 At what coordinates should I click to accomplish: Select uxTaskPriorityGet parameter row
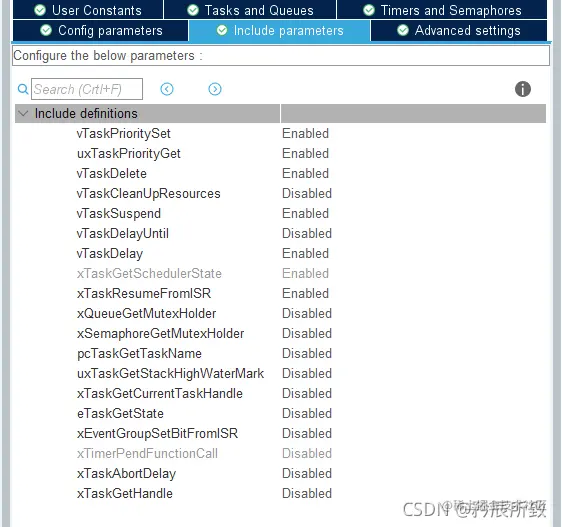129,153
